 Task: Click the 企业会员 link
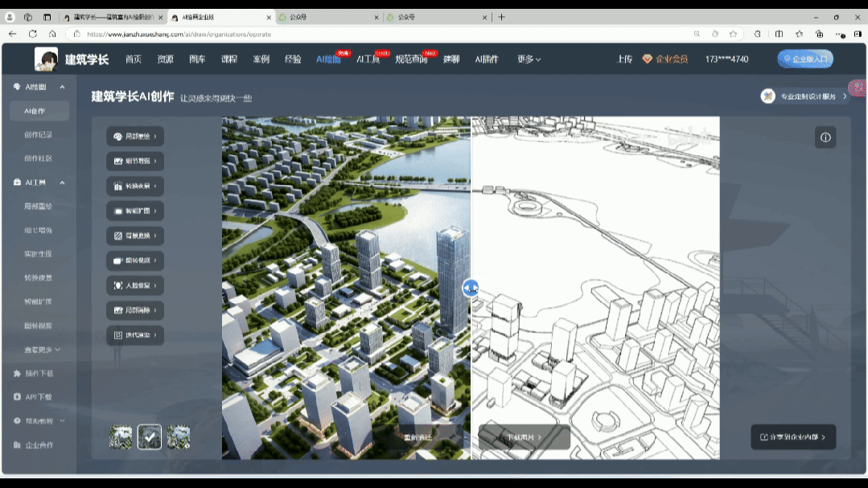[665, 59]
